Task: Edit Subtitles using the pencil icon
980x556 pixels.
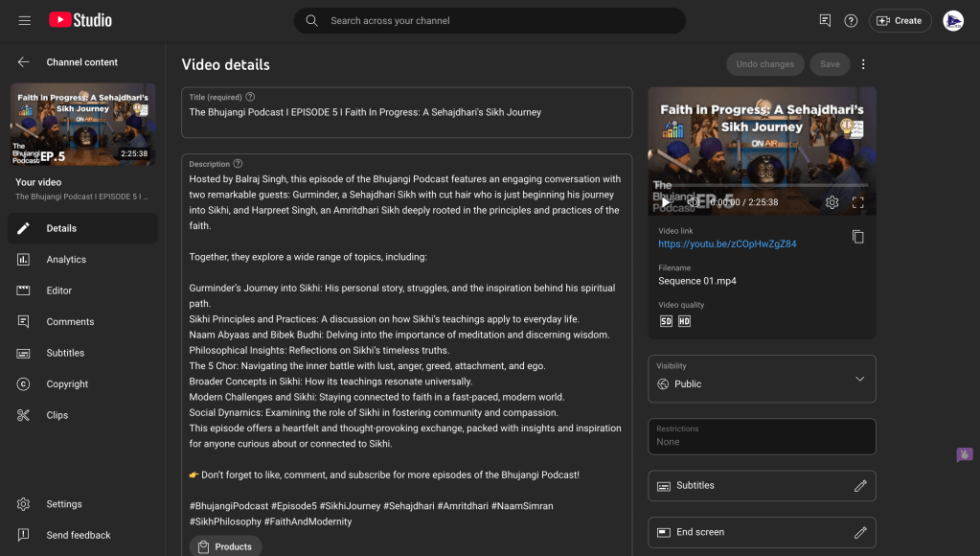Action: (859, 486)
